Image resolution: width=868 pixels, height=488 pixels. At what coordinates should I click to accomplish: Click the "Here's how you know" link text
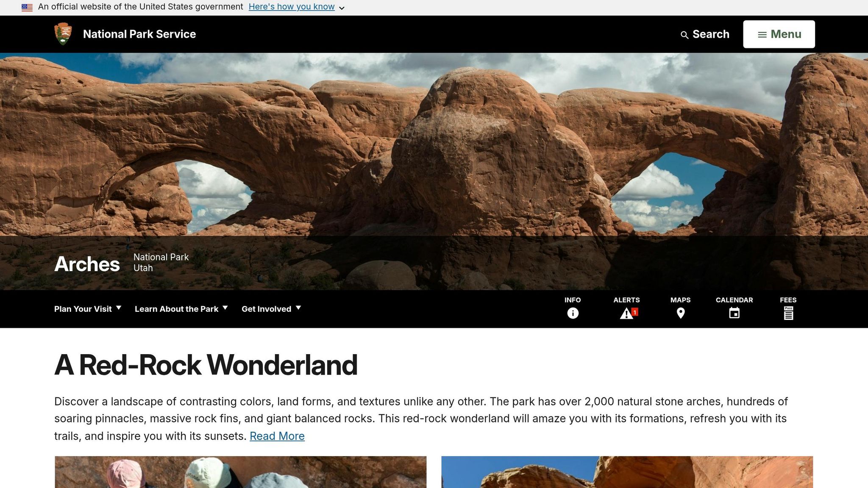(x=292, y=7)
